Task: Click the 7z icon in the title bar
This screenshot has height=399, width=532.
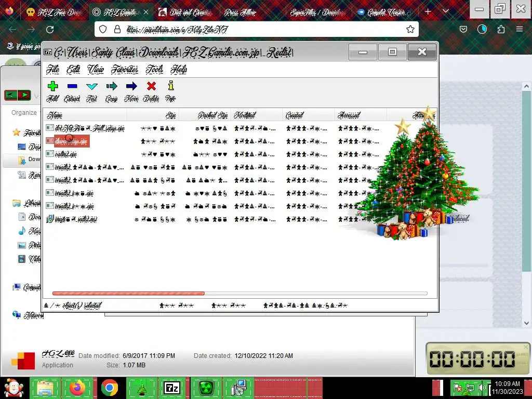Action: pyautogui.click(x=48, y=52)
